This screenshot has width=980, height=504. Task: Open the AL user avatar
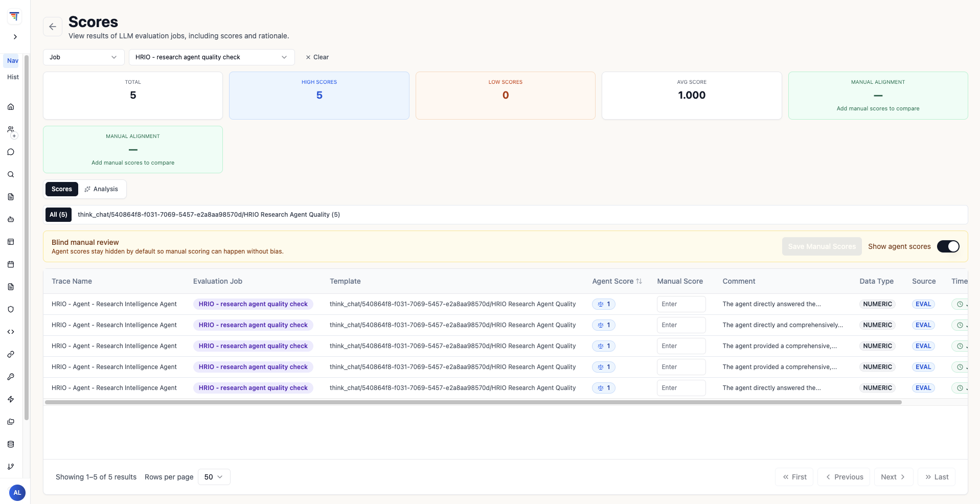17,493
